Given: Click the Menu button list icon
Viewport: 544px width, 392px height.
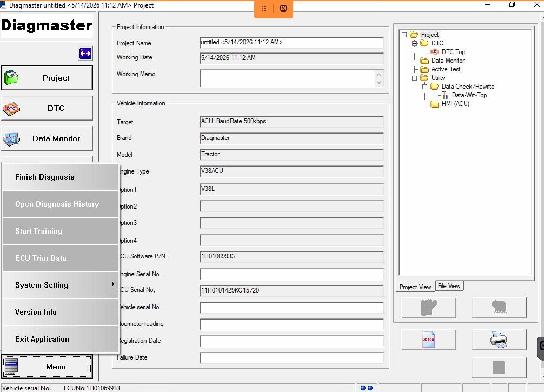Looking at the screenshot, I should [x=11, y=367].
